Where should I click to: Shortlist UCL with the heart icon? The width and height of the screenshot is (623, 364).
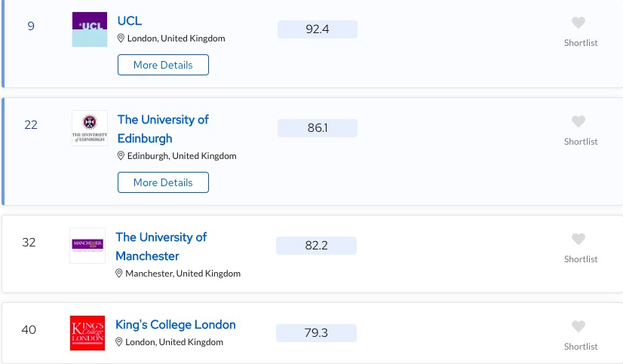coord(578,23)
